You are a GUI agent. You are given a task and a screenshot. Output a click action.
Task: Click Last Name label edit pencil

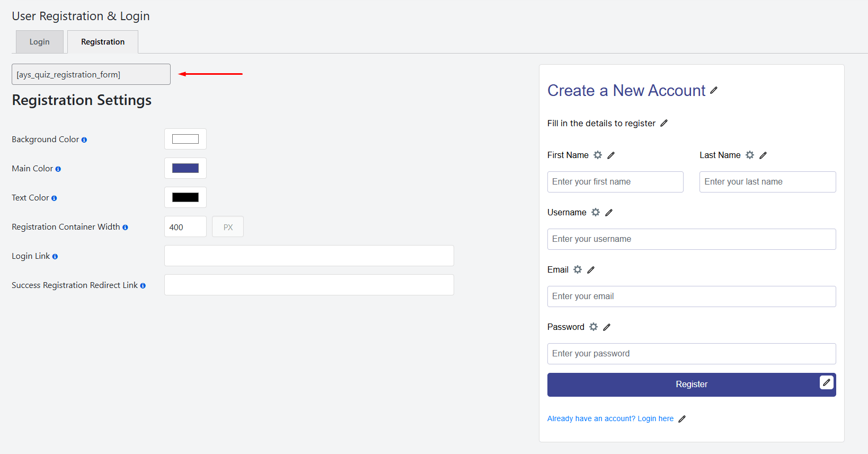coord(763,155)
